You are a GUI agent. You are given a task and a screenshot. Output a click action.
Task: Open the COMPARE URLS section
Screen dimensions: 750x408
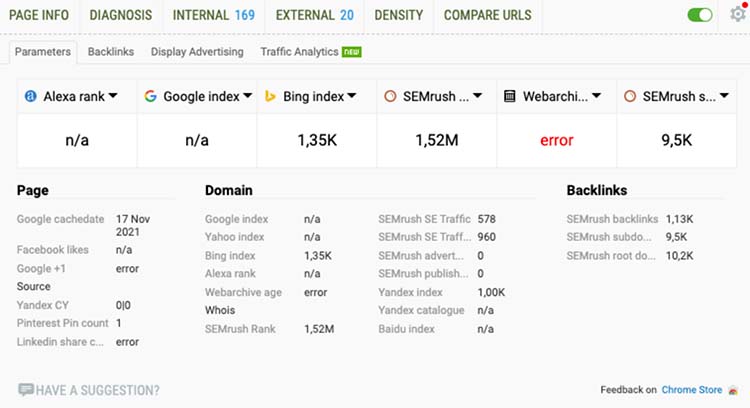click(489, 15)
